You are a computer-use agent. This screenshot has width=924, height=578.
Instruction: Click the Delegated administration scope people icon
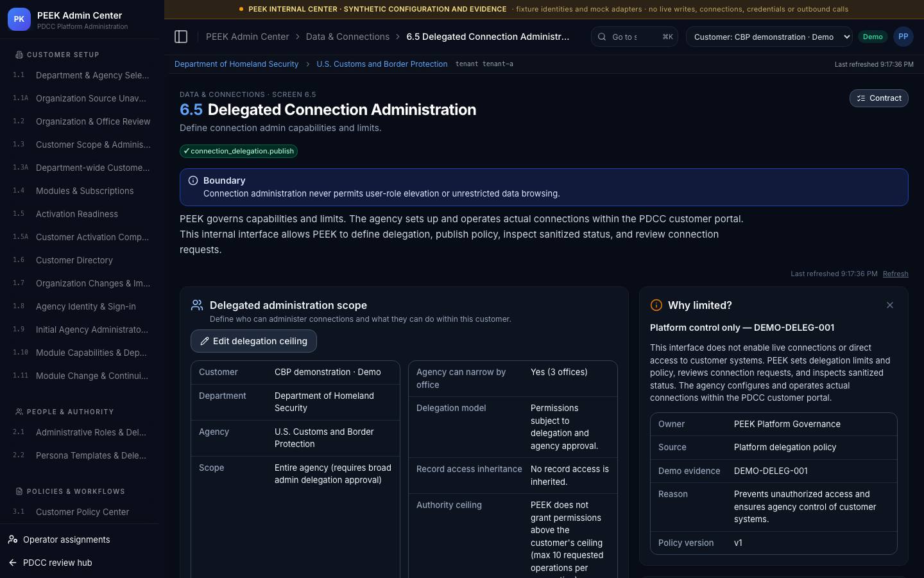[197, 305]
